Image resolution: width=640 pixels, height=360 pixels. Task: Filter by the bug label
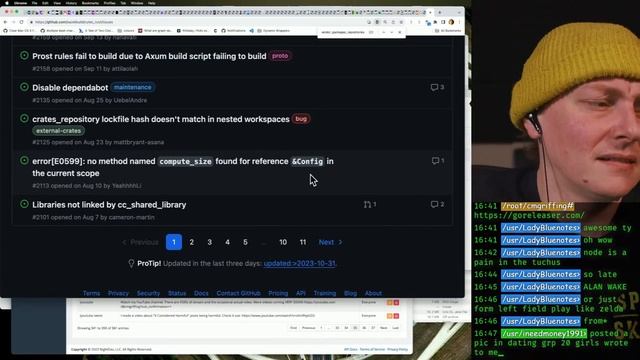(301, 119)
